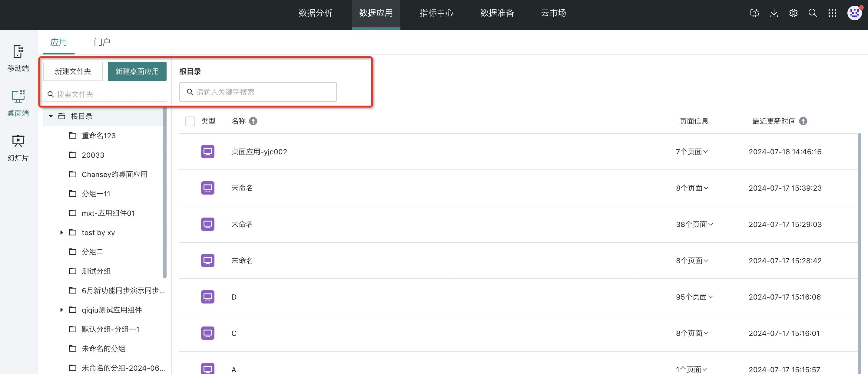Toggle the select-all checkbox beside 类型

click(190, 121)
